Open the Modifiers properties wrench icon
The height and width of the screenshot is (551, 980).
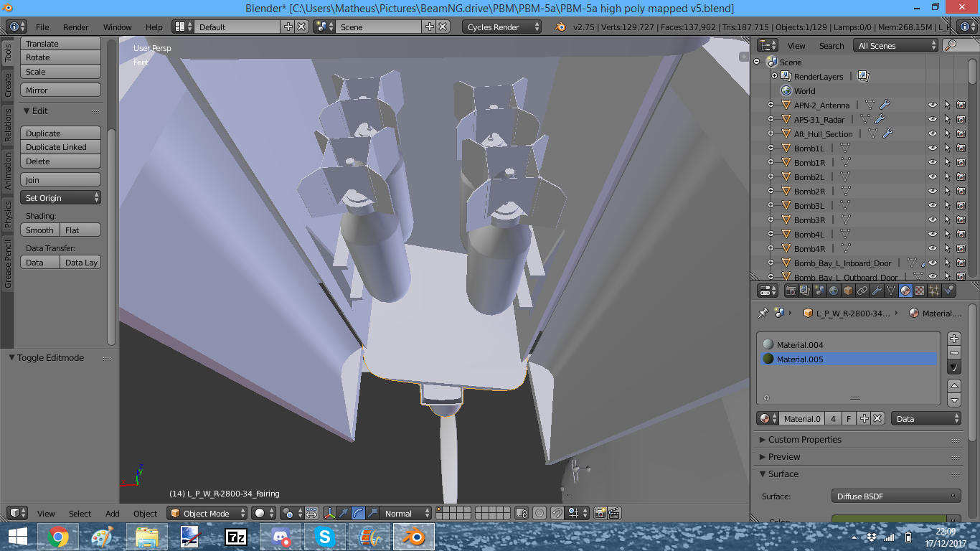(x=877, y=291)
